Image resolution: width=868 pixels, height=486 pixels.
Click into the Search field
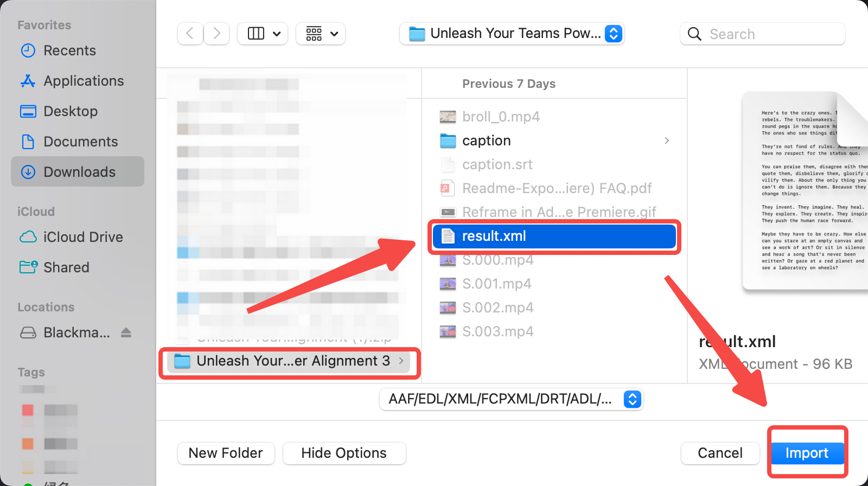pyautogui.click(x=762, y=34)
